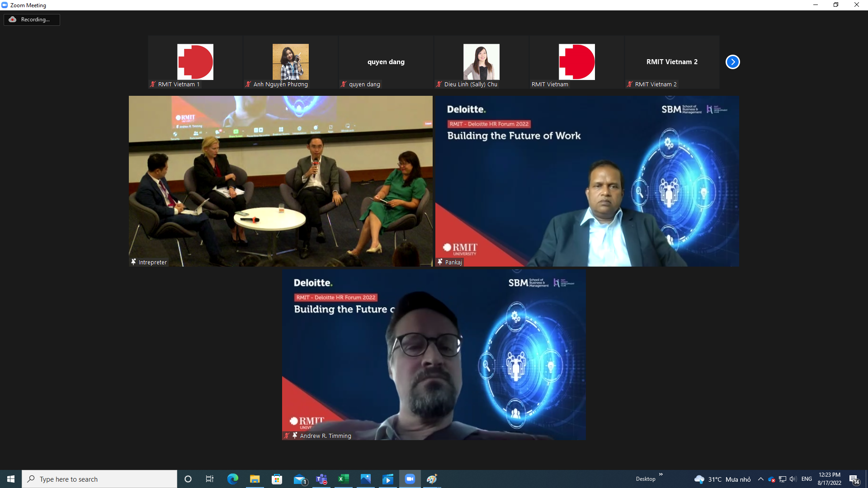868x488 pixels.
Task: Minimize the Zoom Meeting window
Action: (816, 5)
